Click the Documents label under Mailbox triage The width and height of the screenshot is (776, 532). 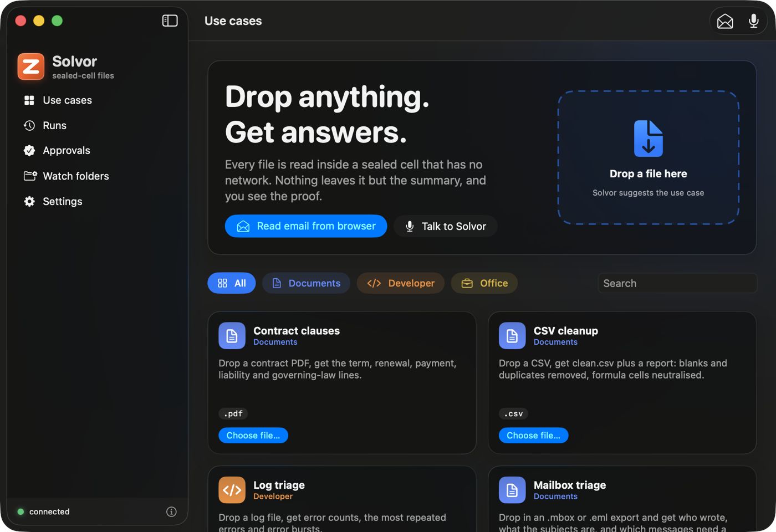pyautogui.click(x=555, y=497)
